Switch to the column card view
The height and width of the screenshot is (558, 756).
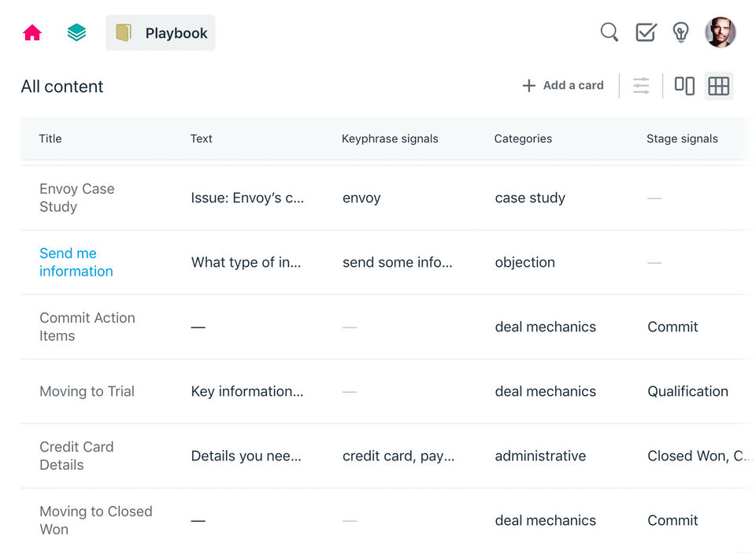click(x=684, y=86)
